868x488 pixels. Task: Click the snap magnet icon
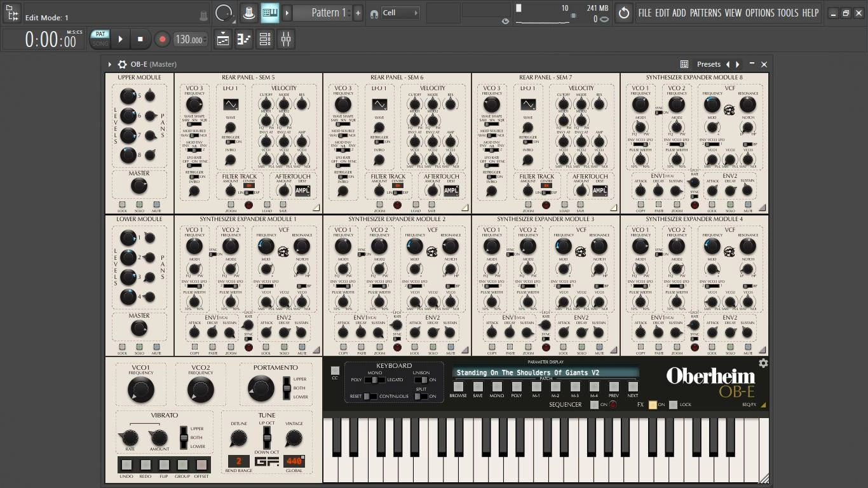374,13
